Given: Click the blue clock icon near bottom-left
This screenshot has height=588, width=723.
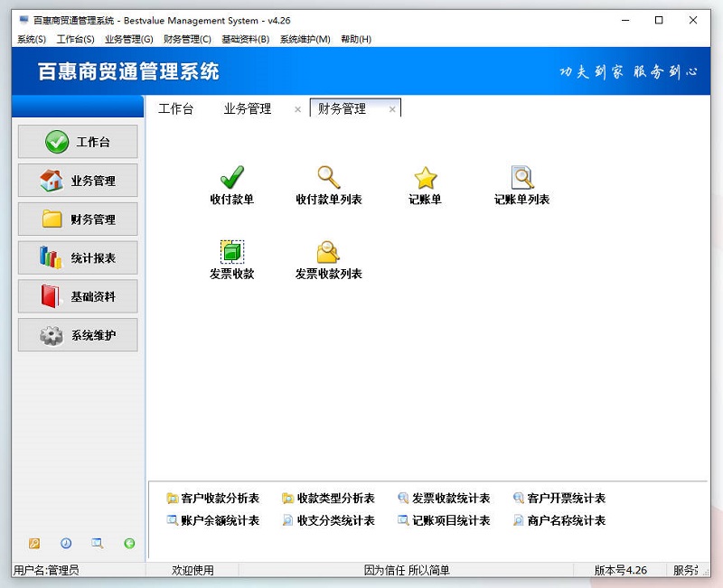Looking at the screenshot, I should [x=66, y=544].
